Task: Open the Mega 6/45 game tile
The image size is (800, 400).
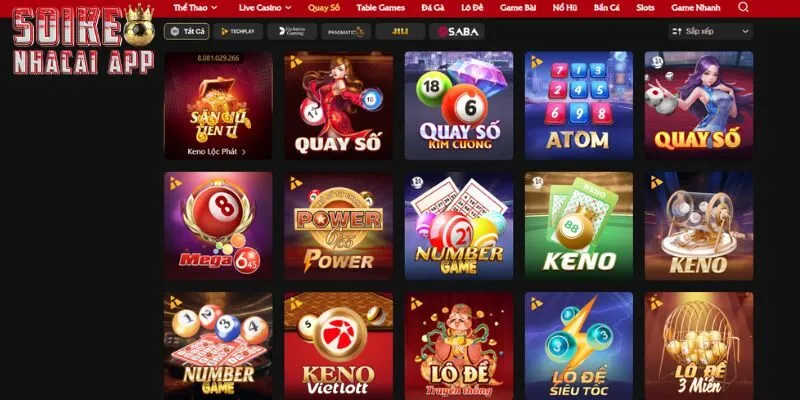Action: click(218, 226)
